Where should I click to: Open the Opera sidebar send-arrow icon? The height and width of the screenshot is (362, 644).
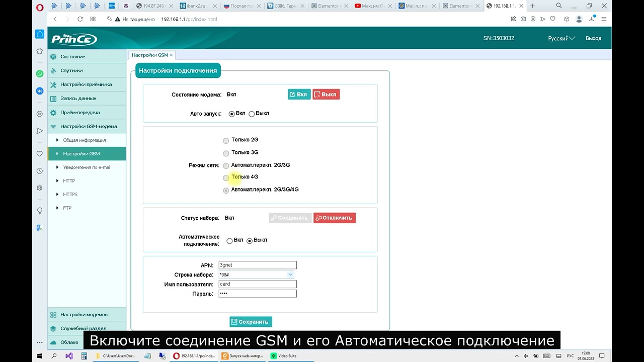(x=40, y=131)
